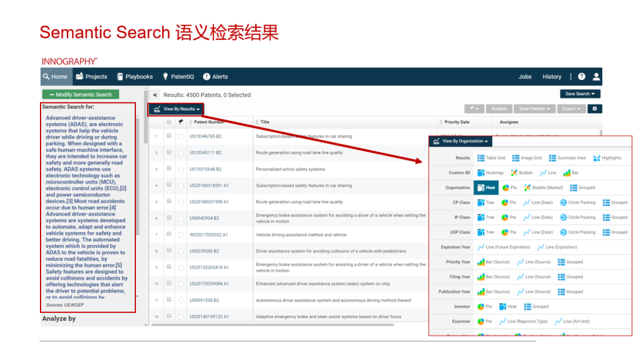Check the box for WO2017003052 A1
This screenshot has height=342, width=644.
click(169, 234)
